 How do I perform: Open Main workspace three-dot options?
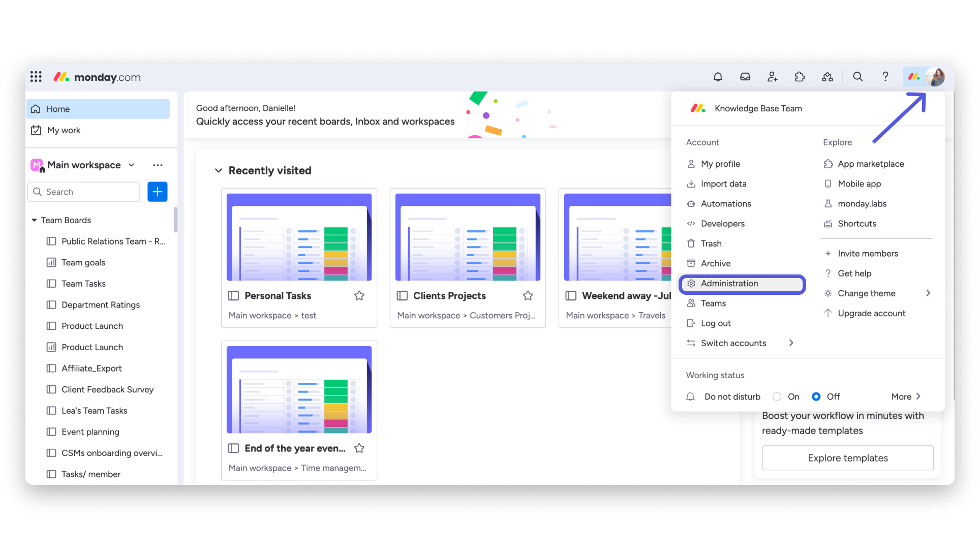tap(158, 165)
